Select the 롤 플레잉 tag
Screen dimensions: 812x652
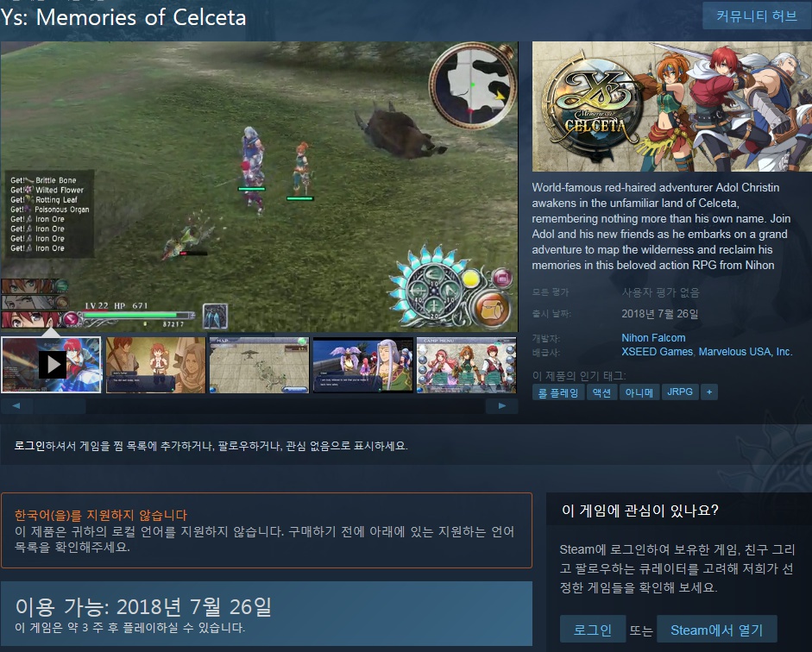558,392
